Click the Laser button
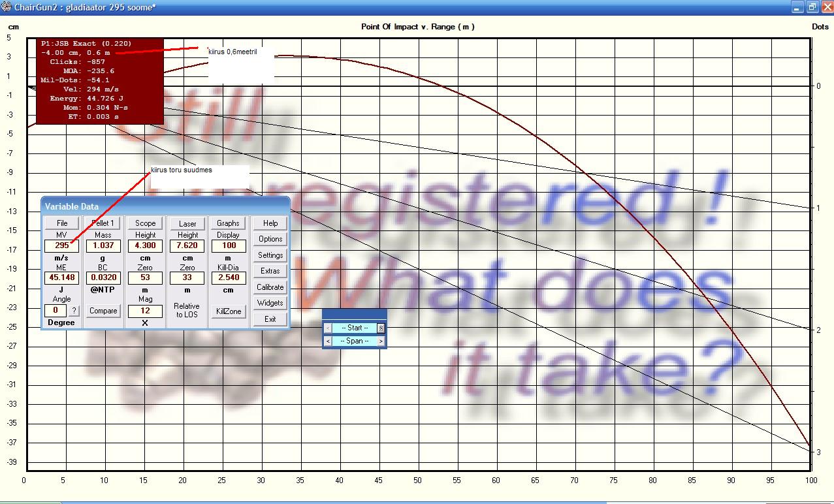Viewport: 834px width, 504px height. 187,223
